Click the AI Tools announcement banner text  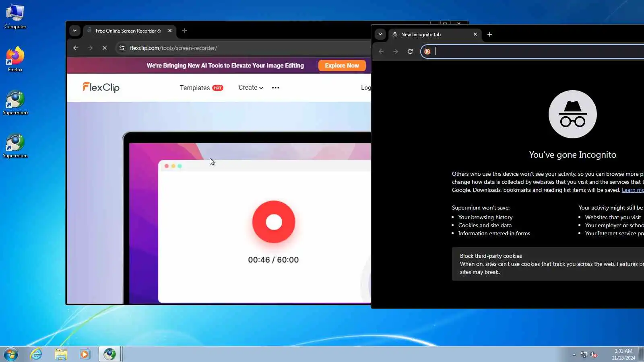(x=225, y=66)
